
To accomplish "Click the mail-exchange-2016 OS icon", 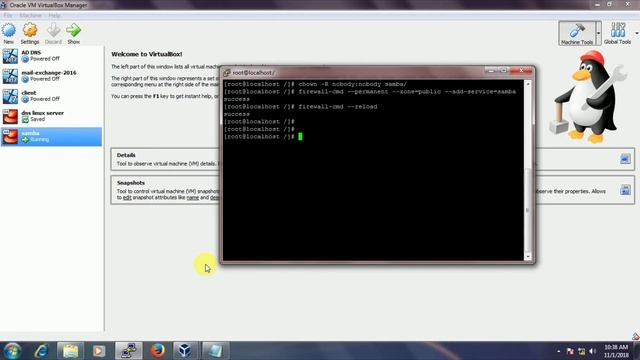I will click(x=10, y=76).
